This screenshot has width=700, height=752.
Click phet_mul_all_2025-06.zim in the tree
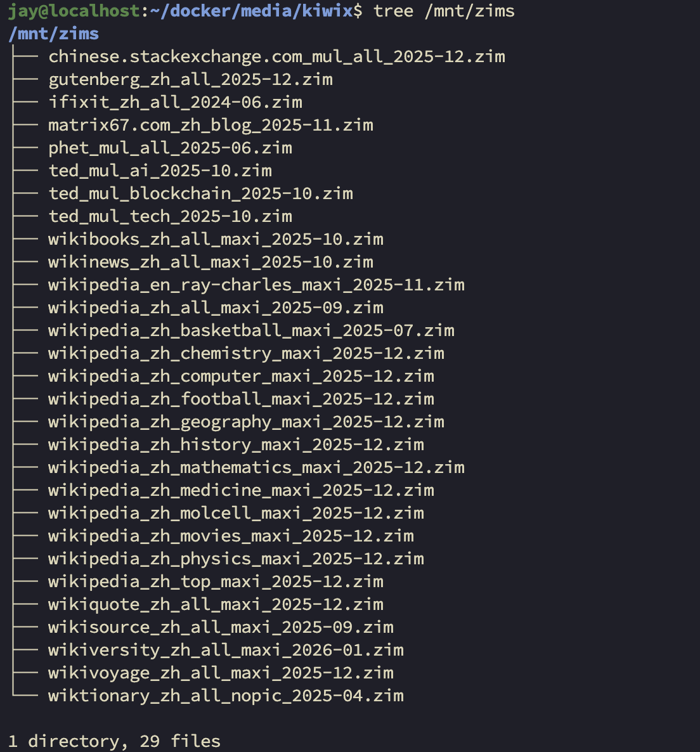tap(170, 148)
